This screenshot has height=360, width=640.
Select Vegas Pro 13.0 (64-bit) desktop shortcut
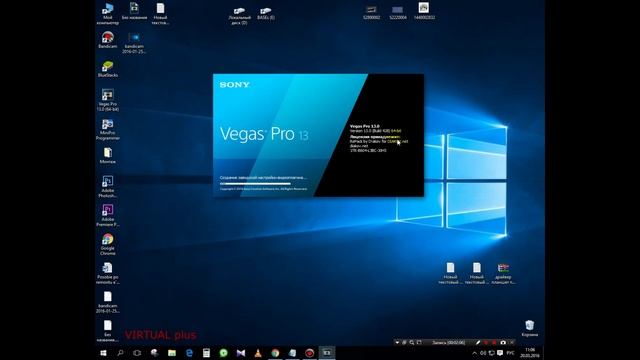click(x=108, y=100)
